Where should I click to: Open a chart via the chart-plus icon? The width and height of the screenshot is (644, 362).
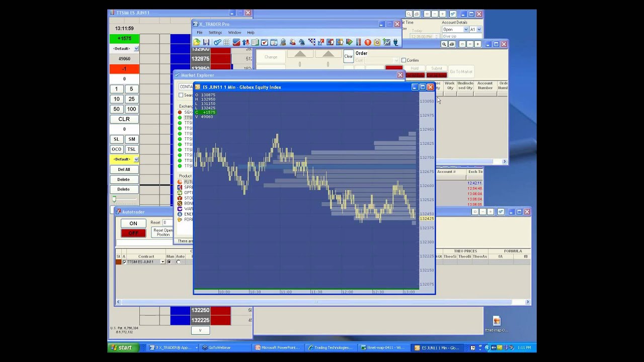pos(387,42)
